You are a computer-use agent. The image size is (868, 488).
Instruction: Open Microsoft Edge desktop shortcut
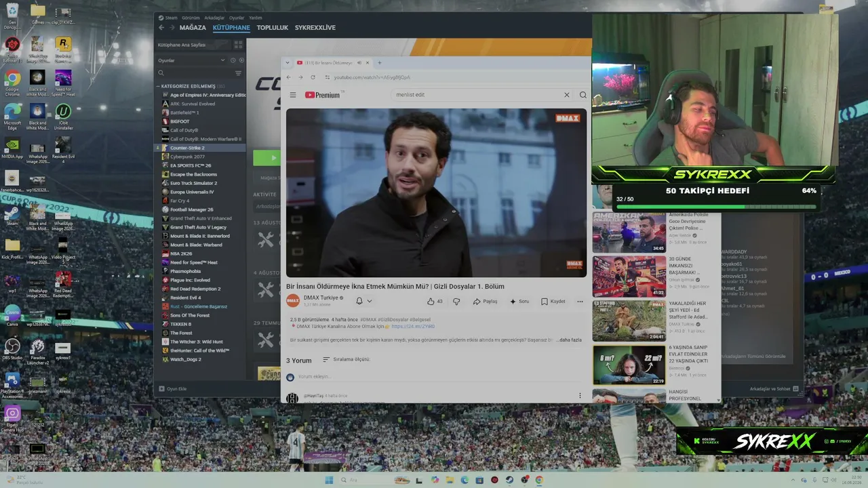(12, 115)
